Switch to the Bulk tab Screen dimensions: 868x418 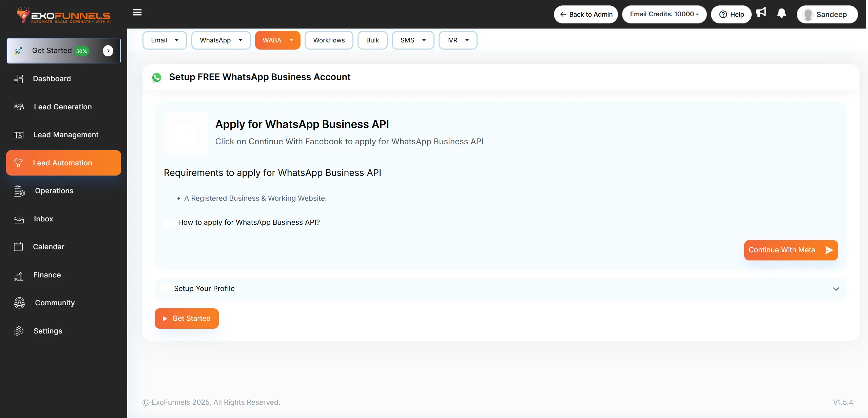(372, 40)
